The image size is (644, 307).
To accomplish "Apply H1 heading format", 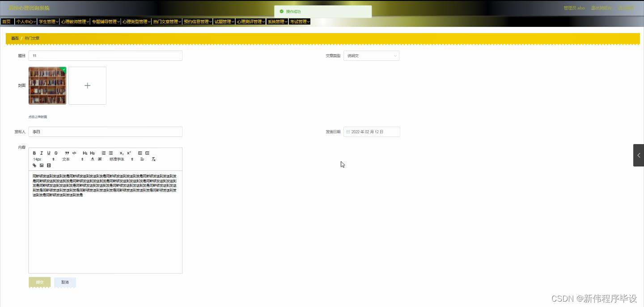I will coord(85,153).
